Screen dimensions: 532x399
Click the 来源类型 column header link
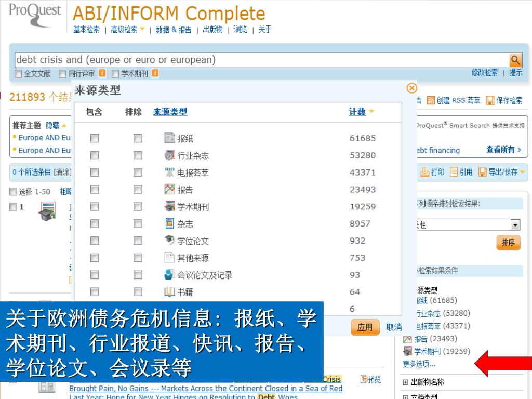(x=170, y=112)
